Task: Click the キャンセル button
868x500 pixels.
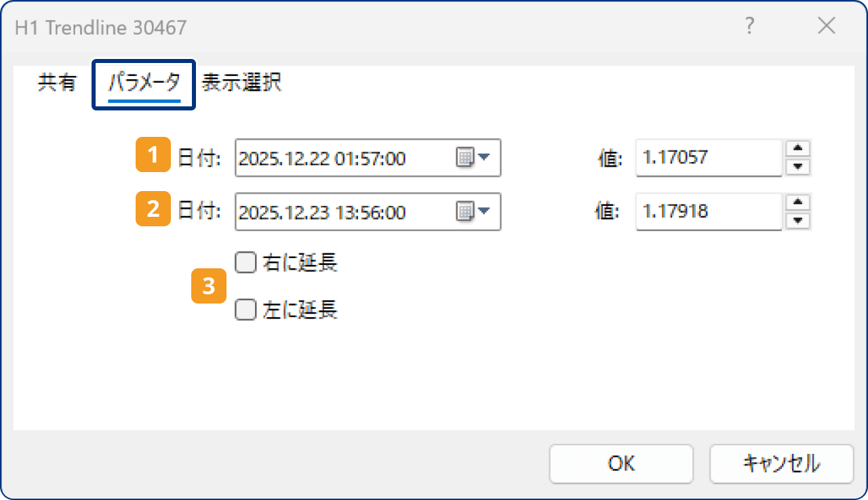Action: (781, 463)
